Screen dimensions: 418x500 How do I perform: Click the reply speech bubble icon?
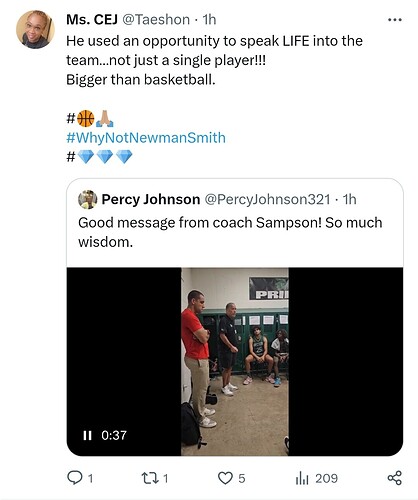click(x=74, y=478)
